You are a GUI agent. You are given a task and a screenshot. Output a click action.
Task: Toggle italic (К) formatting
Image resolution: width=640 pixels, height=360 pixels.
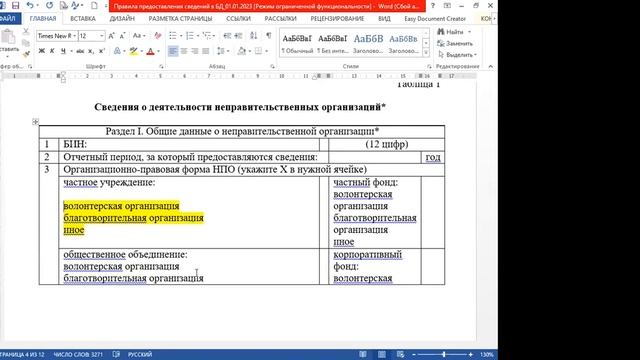pyautogui.click(x=52, y=51)
